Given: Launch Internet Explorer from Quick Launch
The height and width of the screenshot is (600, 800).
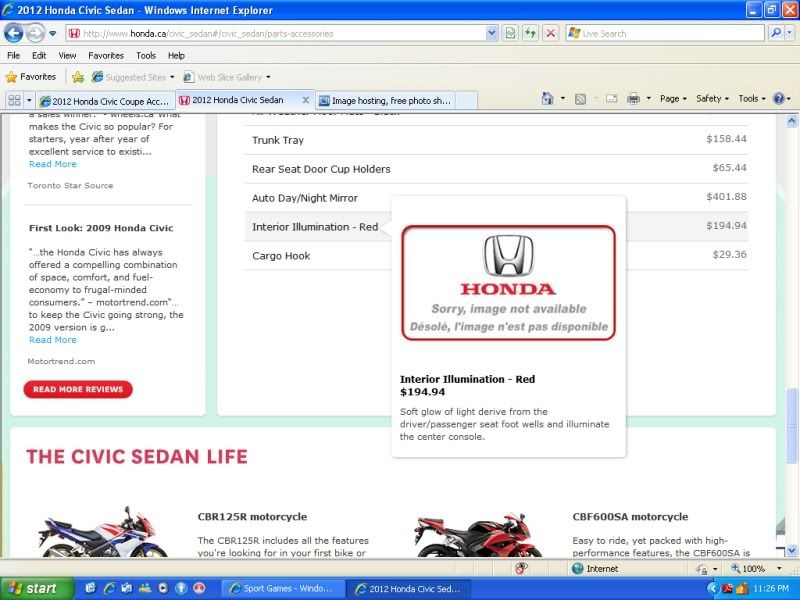Looking at the screenshot, I should click(x=109, y=589).
